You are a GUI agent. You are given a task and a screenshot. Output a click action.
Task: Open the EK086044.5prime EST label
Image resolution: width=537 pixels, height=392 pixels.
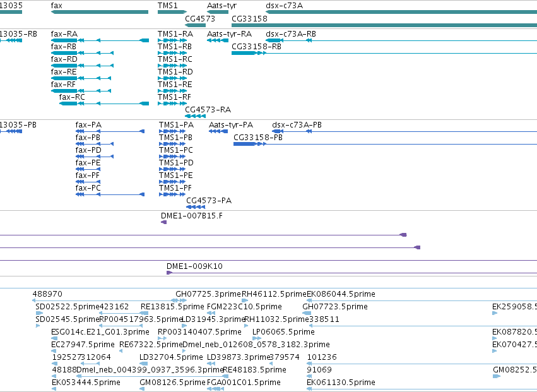pos(341,294)
